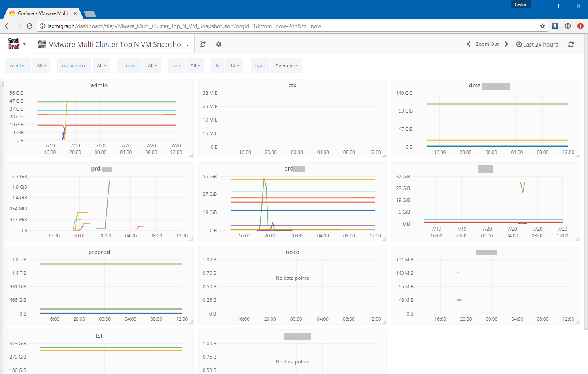Click Zoom Out time button

click(x=487, y=44)
